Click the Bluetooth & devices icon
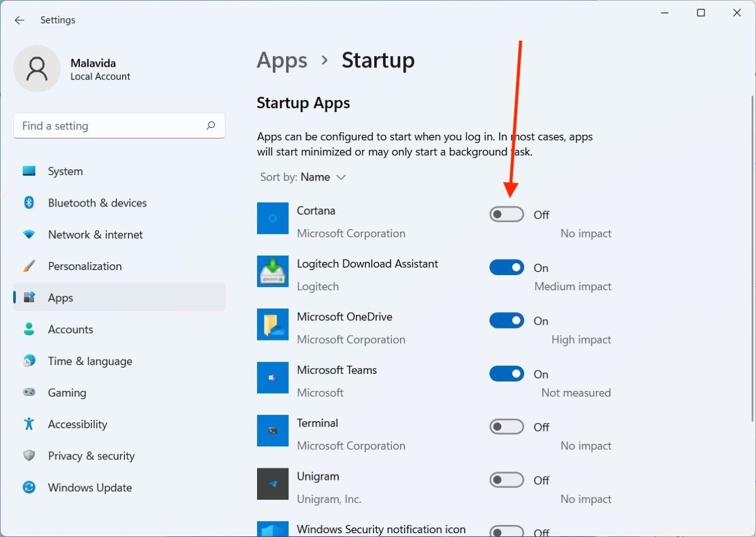This screenshot has width=756, height=537. tap(29, 203)
